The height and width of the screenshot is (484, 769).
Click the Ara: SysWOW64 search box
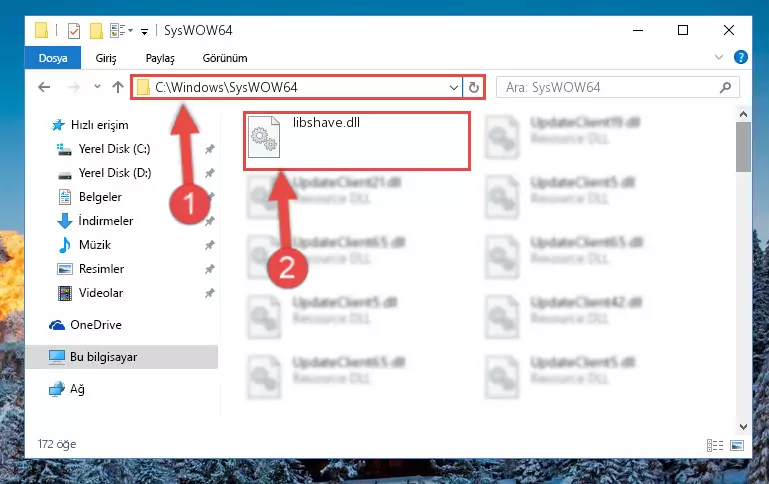(617, 87)
